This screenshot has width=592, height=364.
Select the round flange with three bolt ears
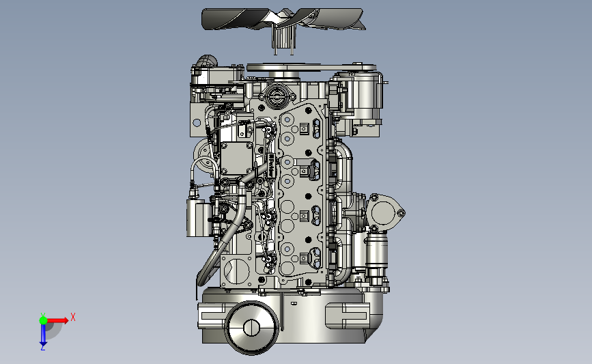tap(385, 212)
